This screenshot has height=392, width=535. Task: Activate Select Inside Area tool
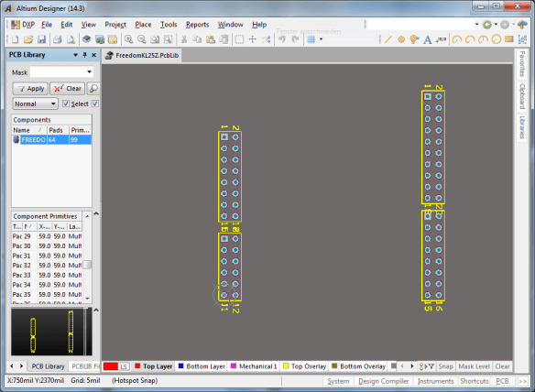tap(239, 39)
